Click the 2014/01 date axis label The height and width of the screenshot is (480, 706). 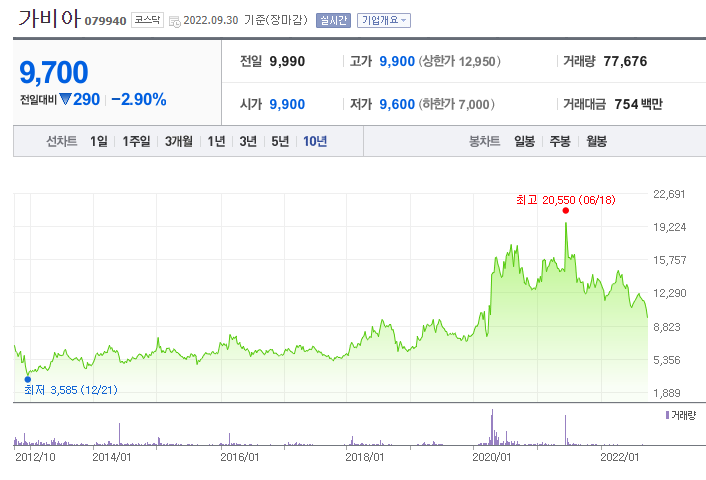click(112, 457)
